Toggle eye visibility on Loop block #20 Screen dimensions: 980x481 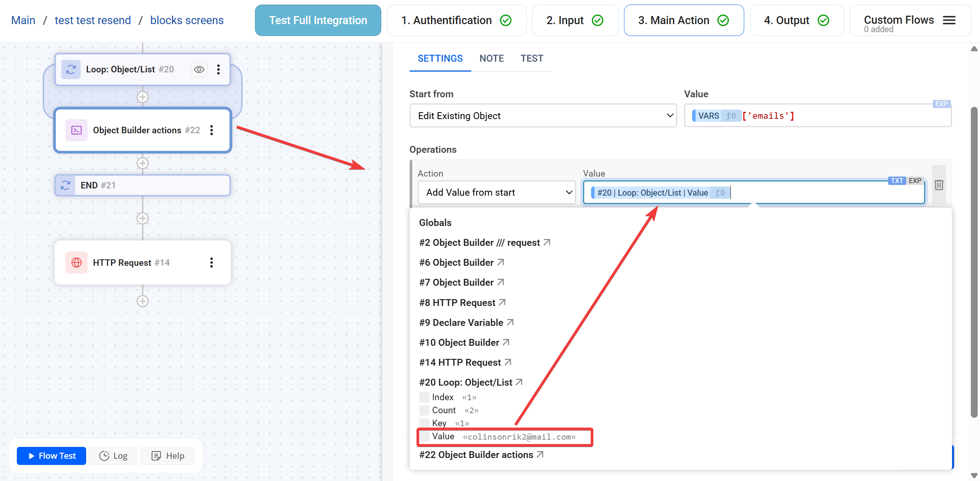(x=199, y=69)
